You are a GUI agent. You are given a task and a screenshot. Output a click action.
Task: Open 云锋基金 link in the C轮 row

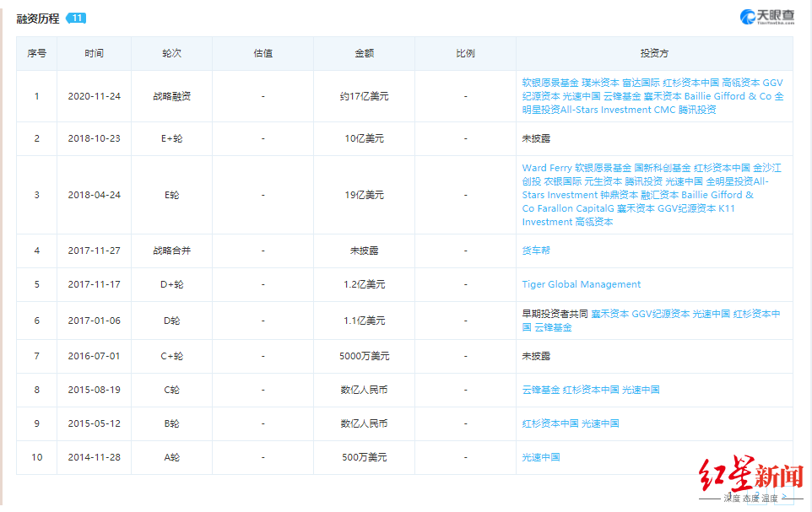[x=541, y=390]
